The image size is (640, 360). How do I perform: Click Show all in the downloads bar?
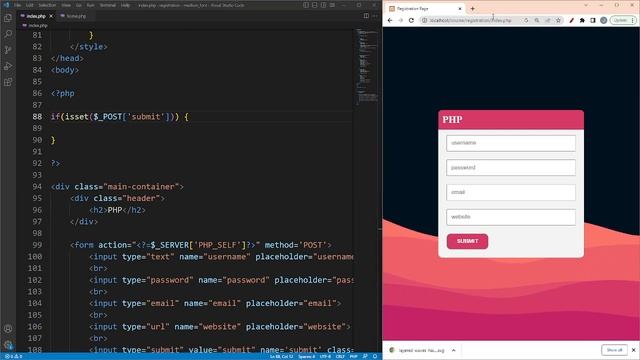point(614,350)
